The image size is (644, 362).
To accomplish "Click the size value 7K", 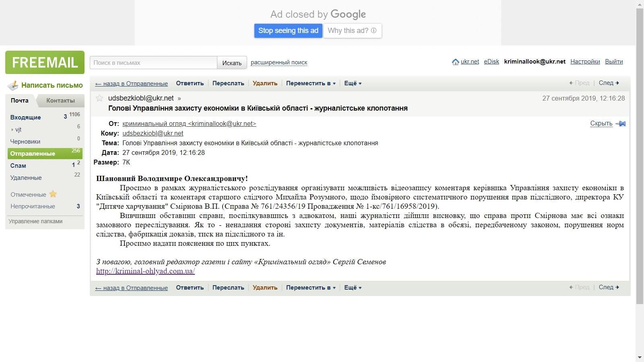I will (x=126, y=162).
